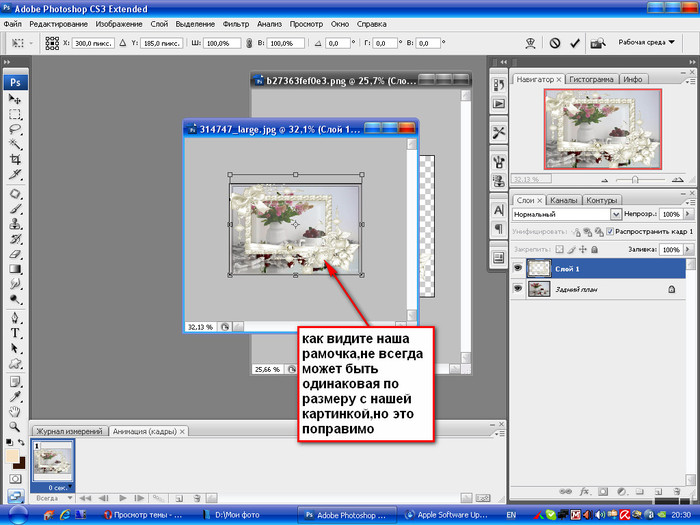
Task: Select the Healing Brush tool
Action: 15,194
